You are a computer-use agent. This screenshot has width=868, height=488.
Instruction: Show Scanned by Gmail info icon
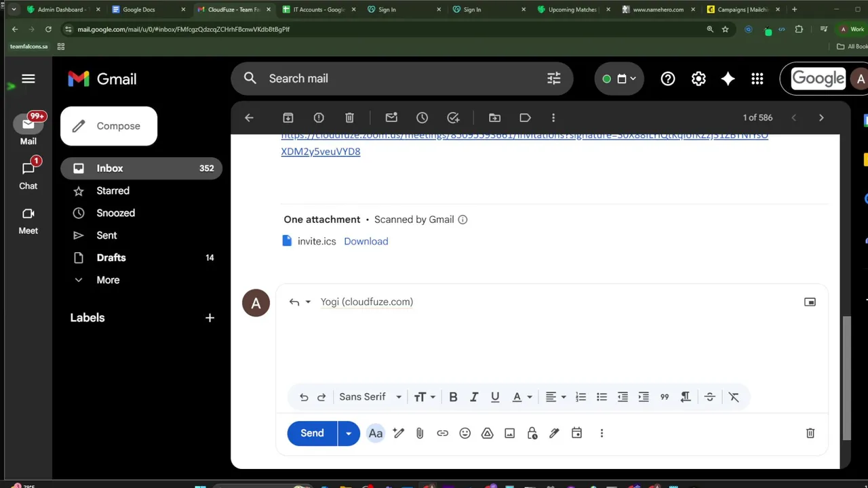462,220
